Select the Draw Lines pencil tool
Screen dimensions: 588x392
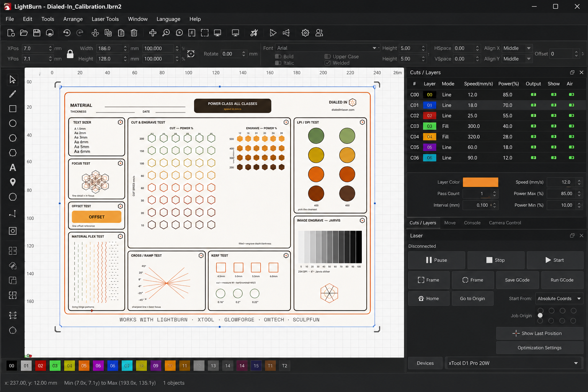[x=13, y=94]
